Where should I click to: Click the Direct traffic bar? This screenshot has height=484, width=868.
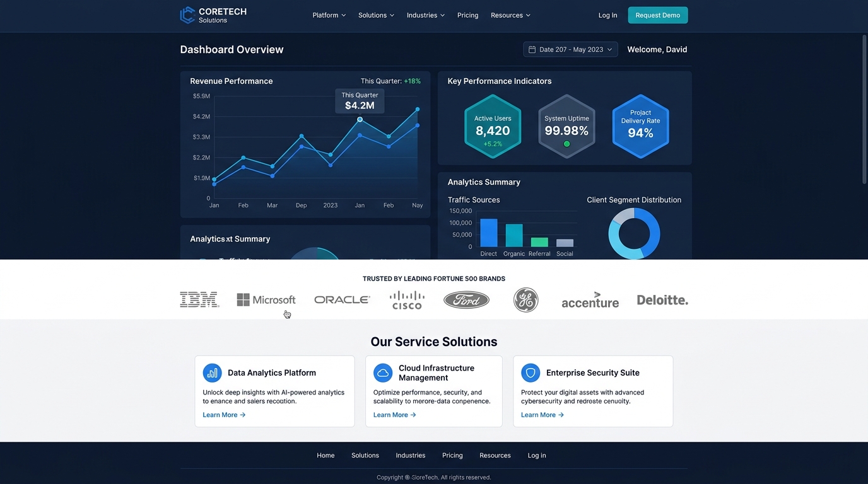pyautogui.click(x=489, y=233)
